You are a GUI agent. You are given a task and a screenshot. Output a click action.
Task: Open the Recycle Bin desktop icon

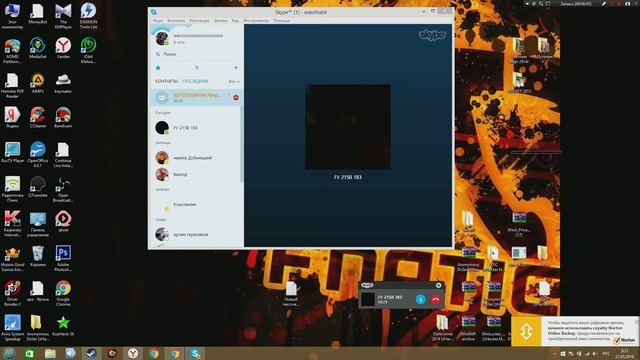(x=38, y=256)
